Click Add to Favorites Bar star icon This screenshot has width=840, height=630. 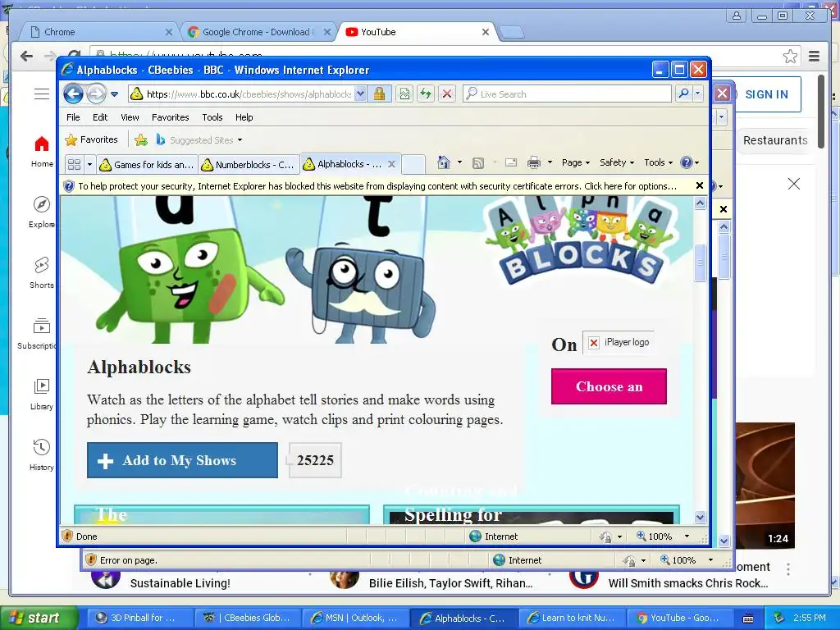click(x=141, y=139)
